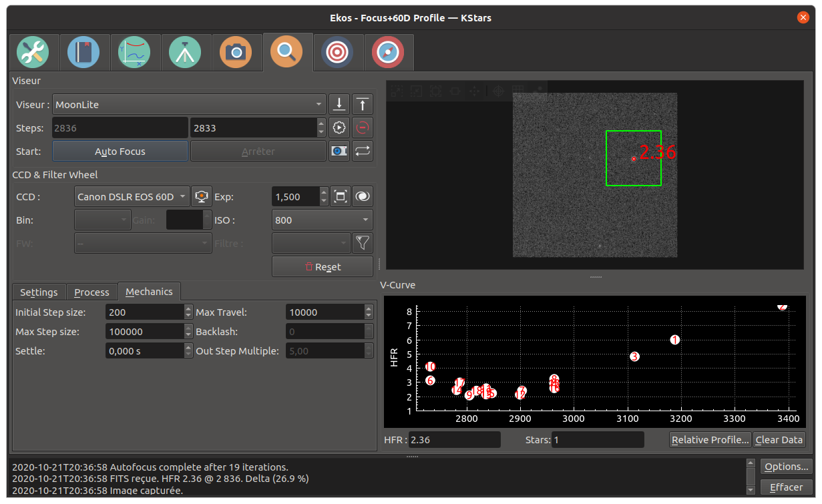
Task: Capture a frame with the camera icon
Action: pyautogui.click(x=339, y=151)
